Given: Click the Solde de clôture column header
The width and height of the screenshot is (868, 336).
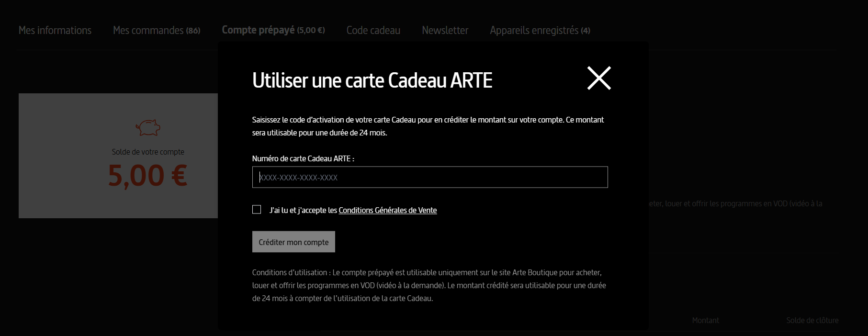Looking at the screenshot, I should point(812,320).
